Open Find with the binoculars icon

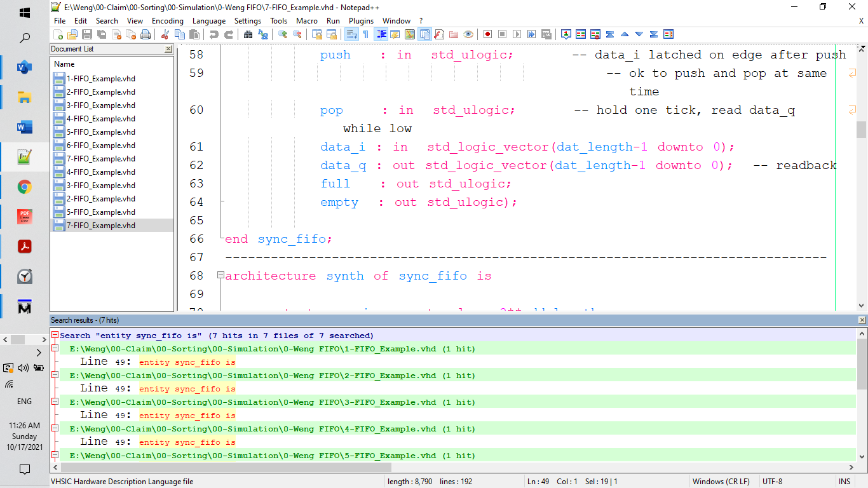point(248,34)
